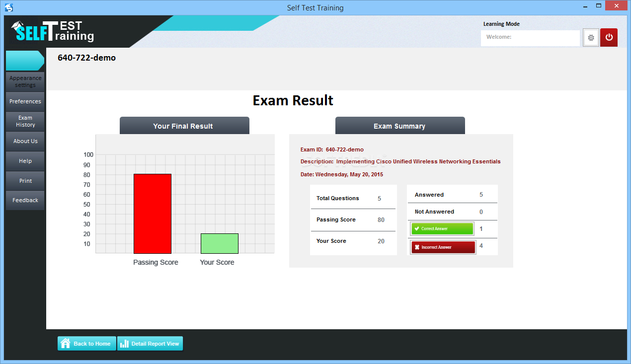Screen dimensions: 631x364
Task: Click the Welcome input field
Action: (x=530, y=38)
